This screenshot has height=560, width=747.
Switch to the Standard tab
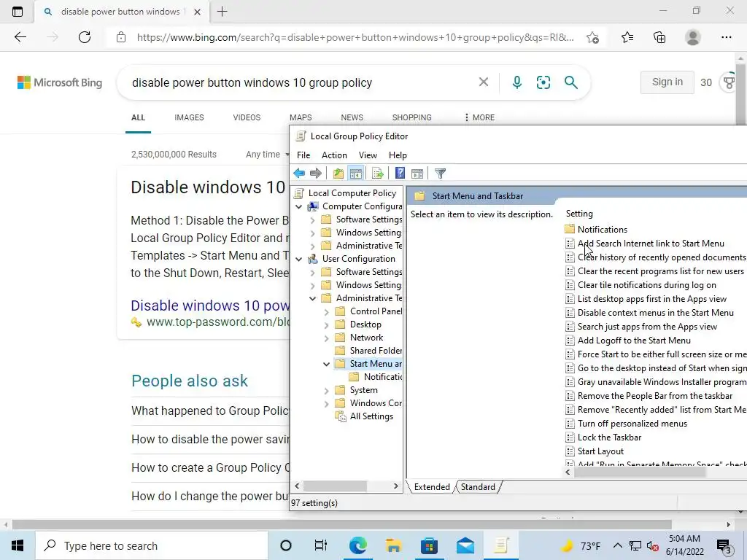pos(478,486)
